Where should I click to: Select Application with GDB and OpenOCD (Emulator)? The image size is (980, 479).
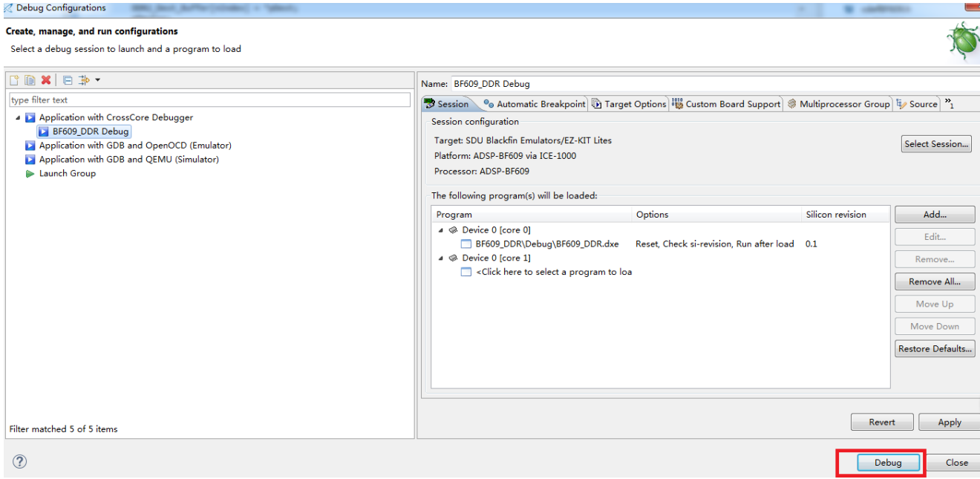[x=135, y=146]
